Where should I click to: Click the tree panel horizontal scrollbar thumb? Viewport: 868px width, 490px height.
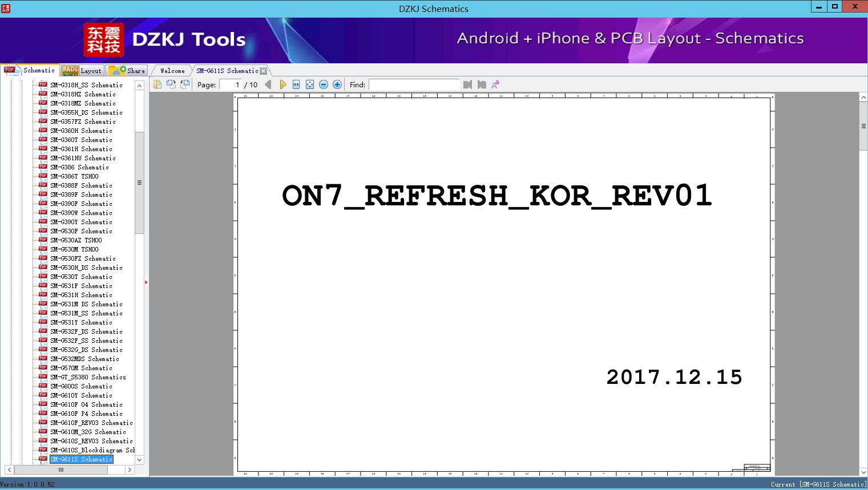click(x=61, y=470)
